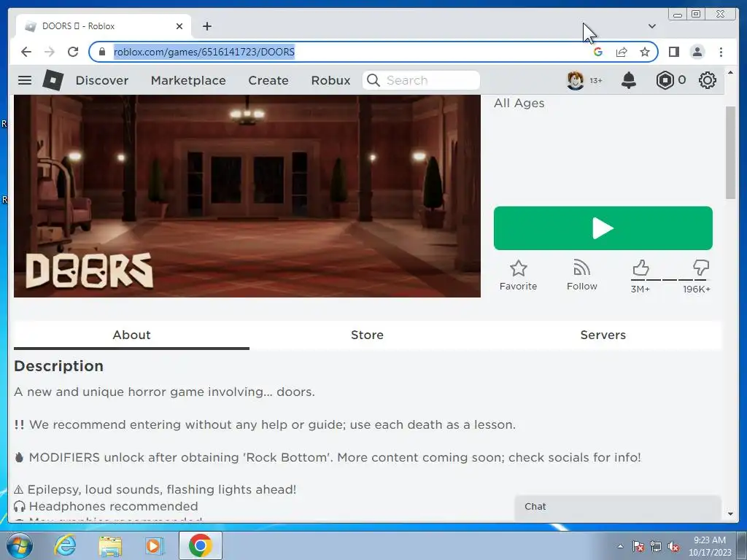Open the Chat panel
747x560 pixels.
[x=618, y=507]
